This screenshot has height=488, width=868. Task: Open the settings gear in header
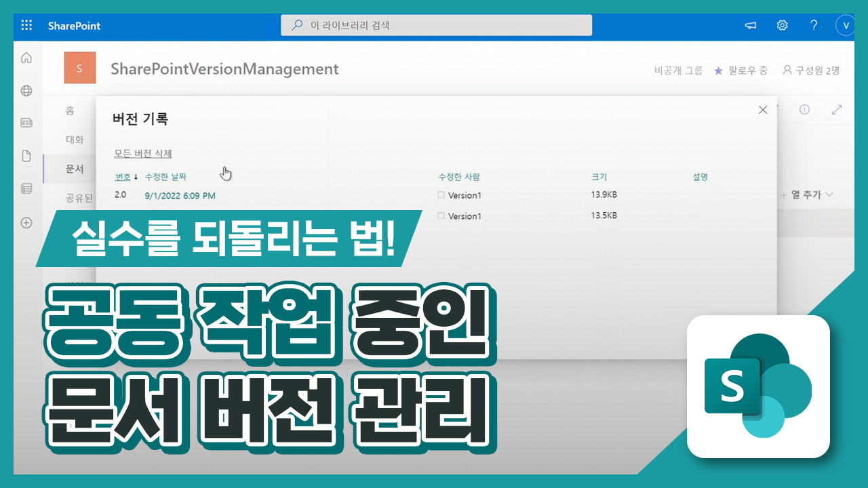click(782, 26)
